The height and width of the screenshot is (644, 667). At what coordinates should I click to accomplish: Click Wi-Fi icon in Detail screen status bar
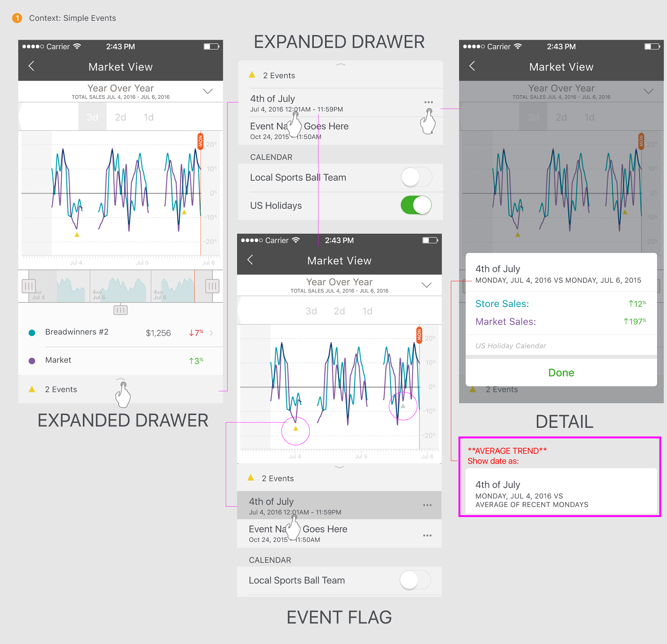pos(518,46)
